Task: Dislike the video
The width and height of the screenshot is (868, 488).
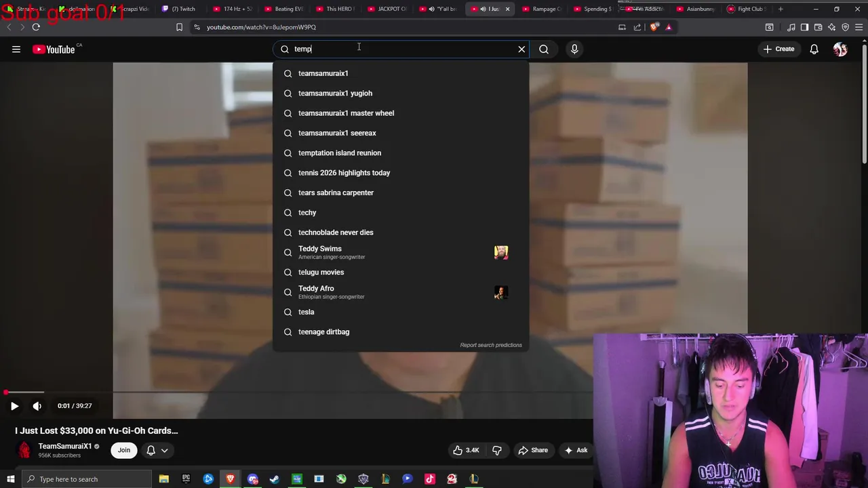Action: point(497,450)
